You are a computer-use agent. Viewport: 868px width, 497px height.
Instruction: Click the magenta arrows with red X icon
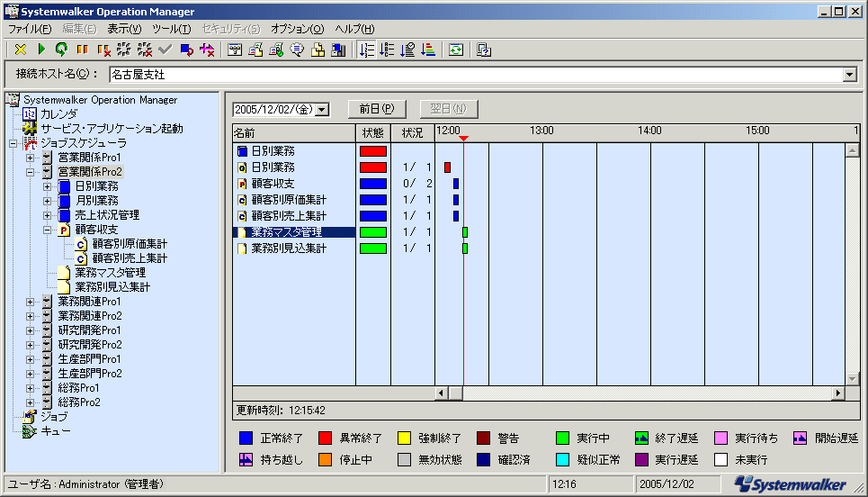coord(207,50)
